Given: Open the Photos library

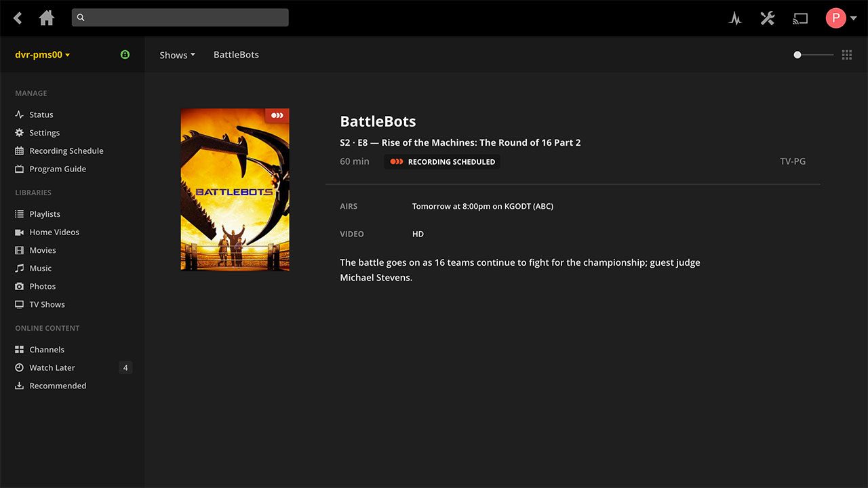Looking at the screenshot, I should click(43, 287).
